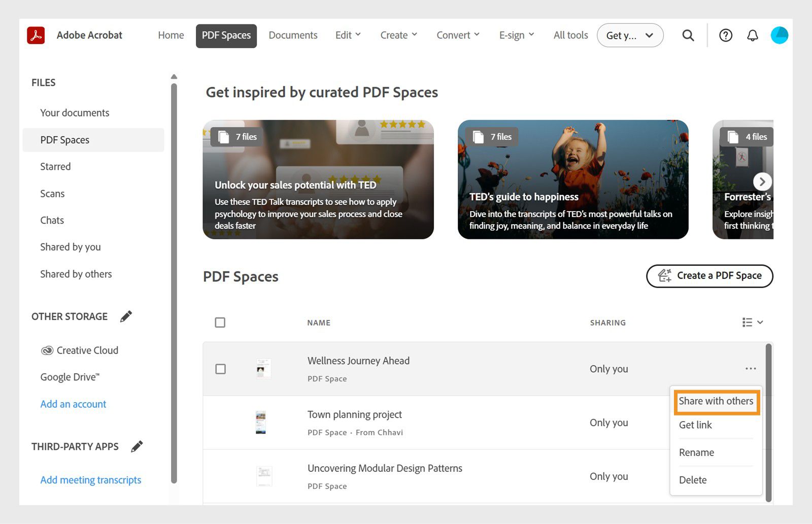
Task: Check the select-all box in the list header
Action: [220, 322]
